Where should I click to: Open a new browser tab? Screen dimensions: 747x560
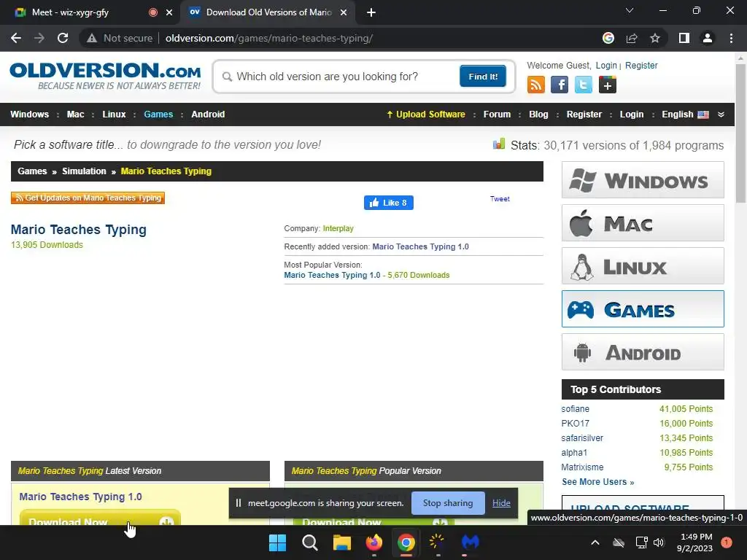pos(371,12)
